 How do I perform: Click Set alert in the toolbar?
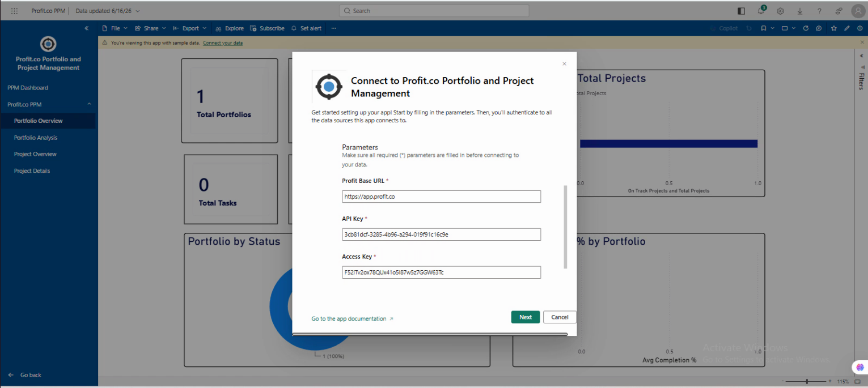306,28
